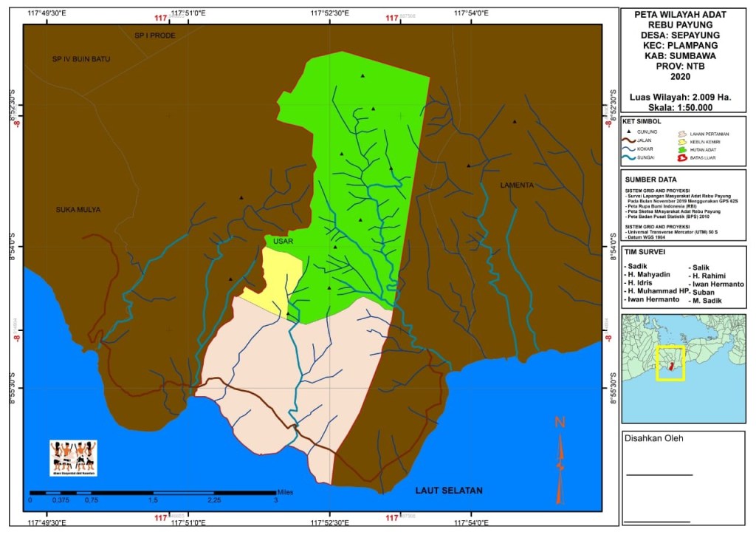Select the Kokar line symbol in legend
This screenshot has height=535, width=756.
click(x=630, y=149)
